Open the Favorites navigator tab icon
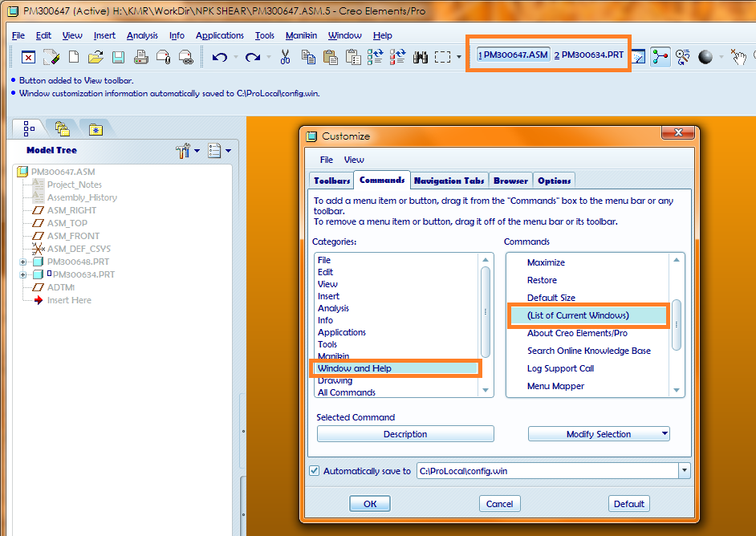756x536 pixels. point(96,130)
